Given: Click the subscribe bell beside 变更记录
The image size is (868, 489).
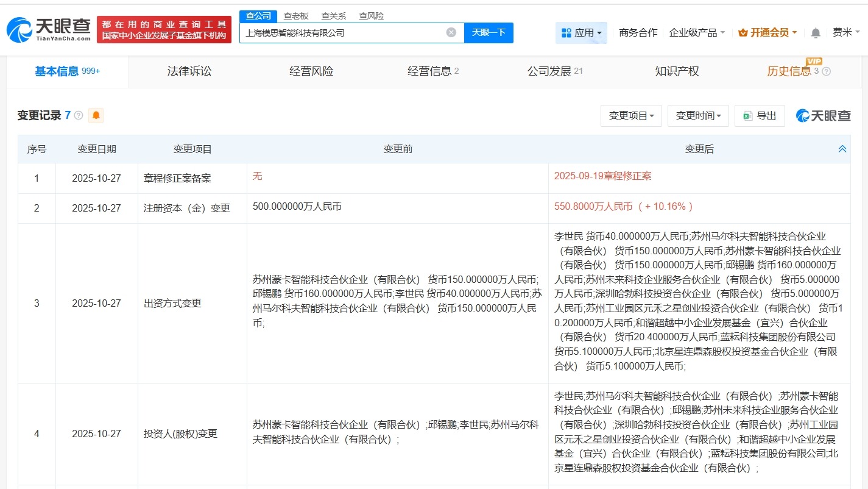Looking at the screenshot, I should 96,115.
